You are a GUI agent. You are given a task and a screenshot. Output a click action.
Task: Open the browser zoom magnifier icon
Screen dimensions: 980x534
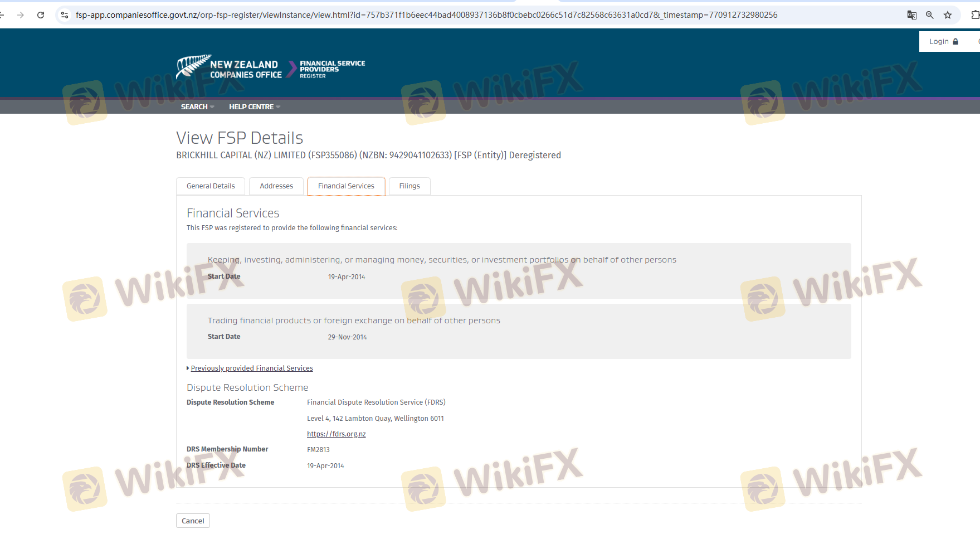click(x=930, y=15)
